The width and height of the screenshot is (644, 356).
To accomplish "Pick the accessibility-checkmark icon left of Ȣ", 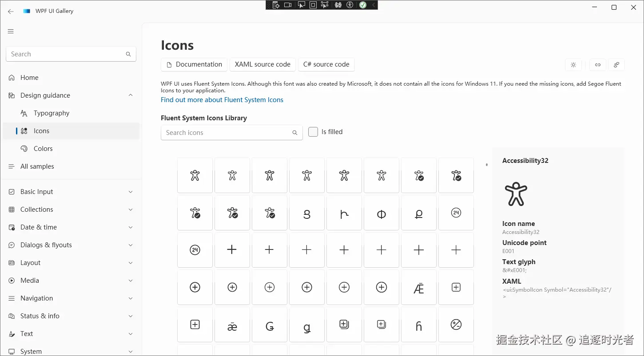I will 270,213.
